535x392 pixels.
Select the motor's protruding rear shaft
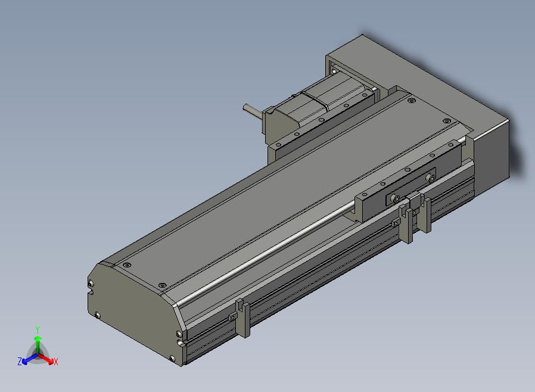click(254, 111)
